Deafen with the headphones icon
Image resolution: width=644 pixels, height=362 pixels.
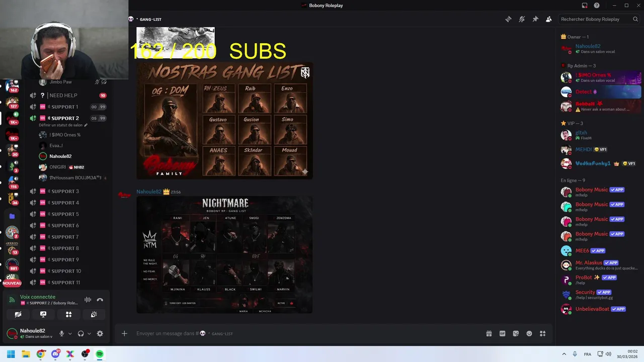81,333
